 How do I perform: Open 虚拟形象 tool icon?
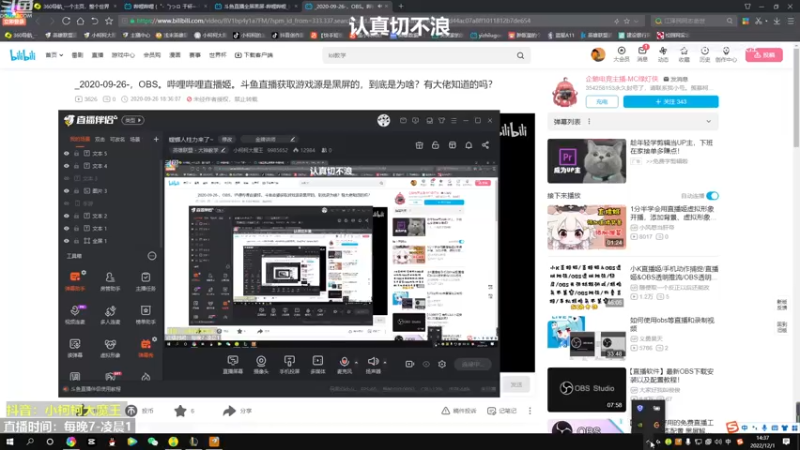[110, 348]
